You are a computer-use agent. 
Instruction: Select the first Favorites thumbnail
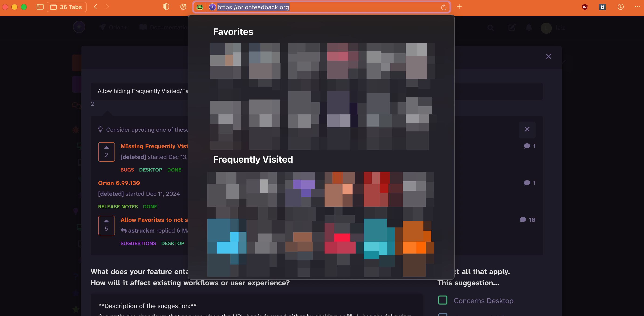[x=225, y=61]
